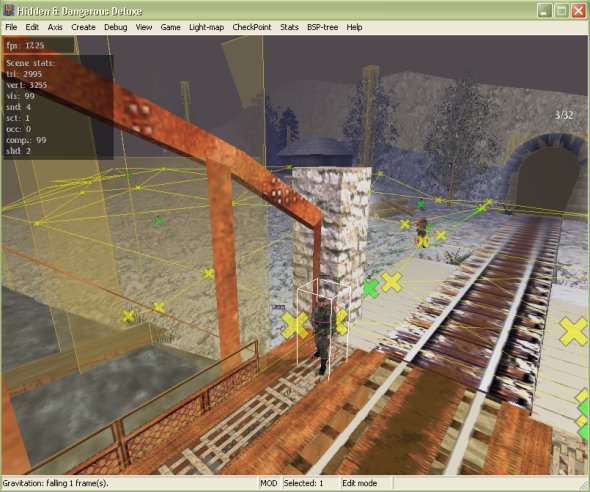Select the large yellow X marker left of soldier
The width and height of the screenshot is (590, 492).
coord(295,325)
